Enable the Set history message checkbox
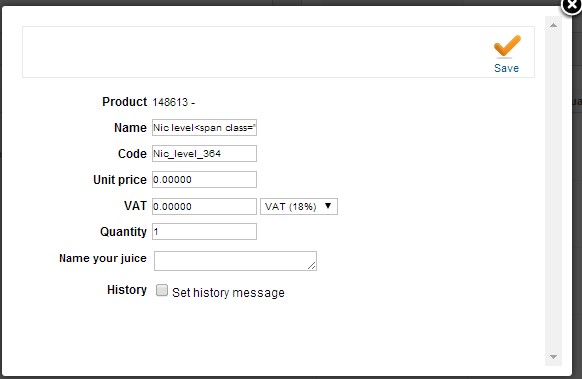Image resolution: width=582 pixels, height=379 pixels. point(162,290)
